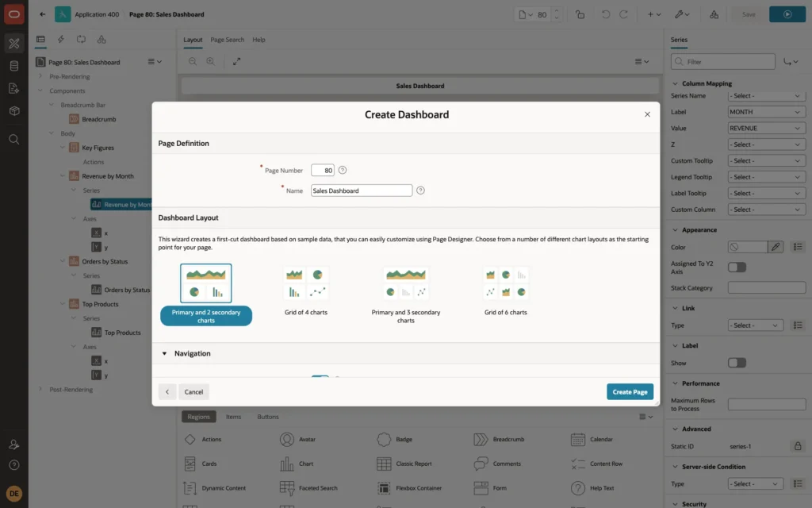The height and width of the screenshot is (508, 812).
Task: Switch to the Dynamic Actions lightning tab
Action: coord(60,40)
